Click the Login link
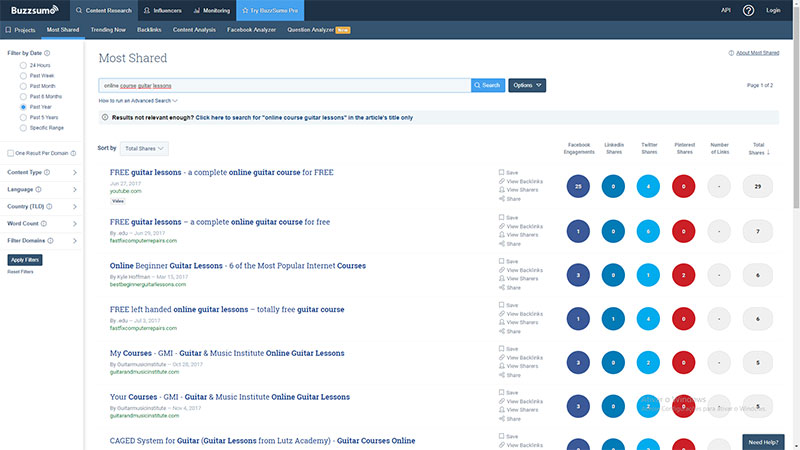The image size is (800, 450). click(773, 10)
